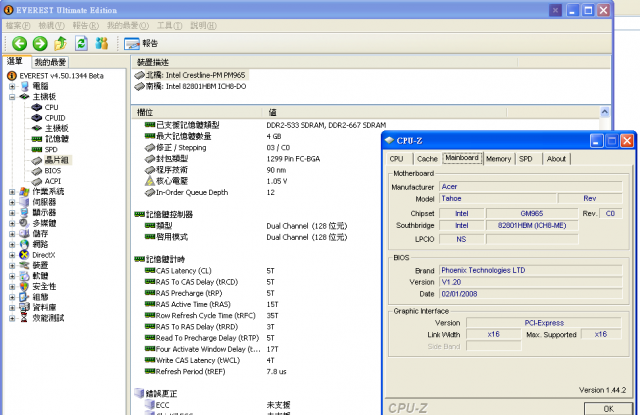Select 安全性 security tree item
The height and width of the screenshot is (415, 640).
pos(44,286)
